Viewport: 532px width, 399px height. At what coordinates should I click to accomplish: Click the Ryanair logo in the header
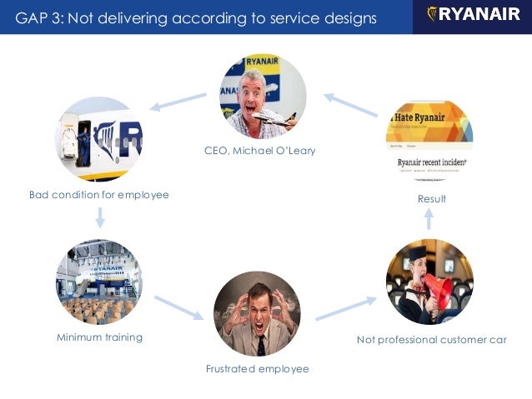tap(474, 14)
